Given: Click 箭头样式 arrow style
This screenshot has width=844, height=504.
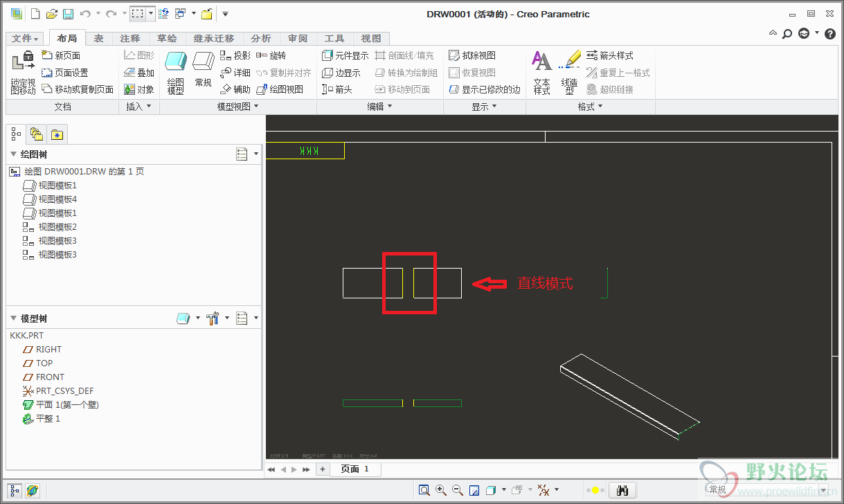Looking at the screenshot, I should [610, 55].
